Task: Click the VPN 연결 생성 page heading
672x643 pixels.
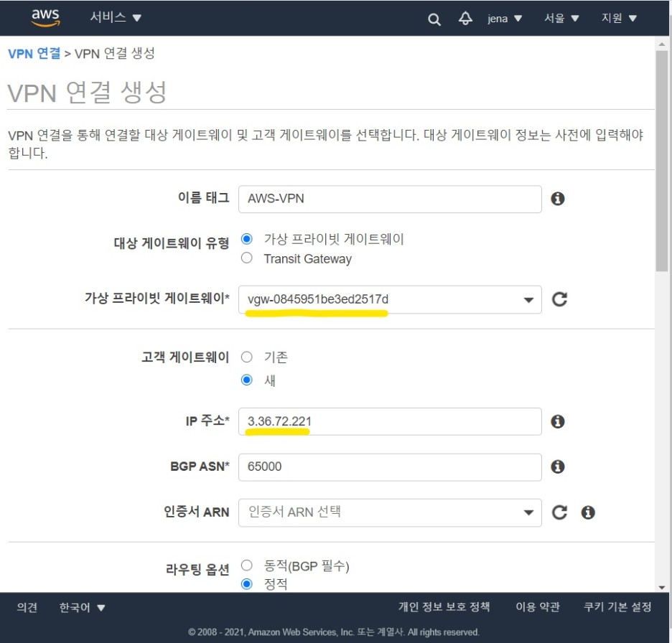Action: point(87,93)
